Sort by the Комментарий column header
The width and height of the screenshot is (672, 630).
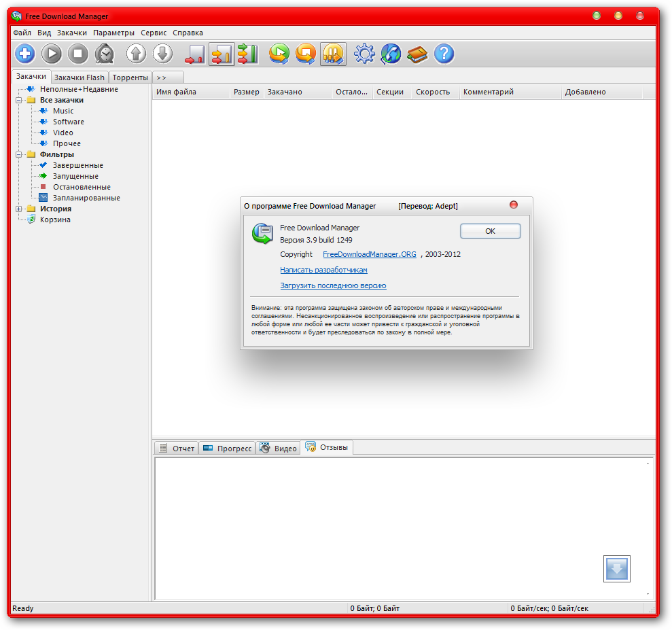tap(510, 92)
